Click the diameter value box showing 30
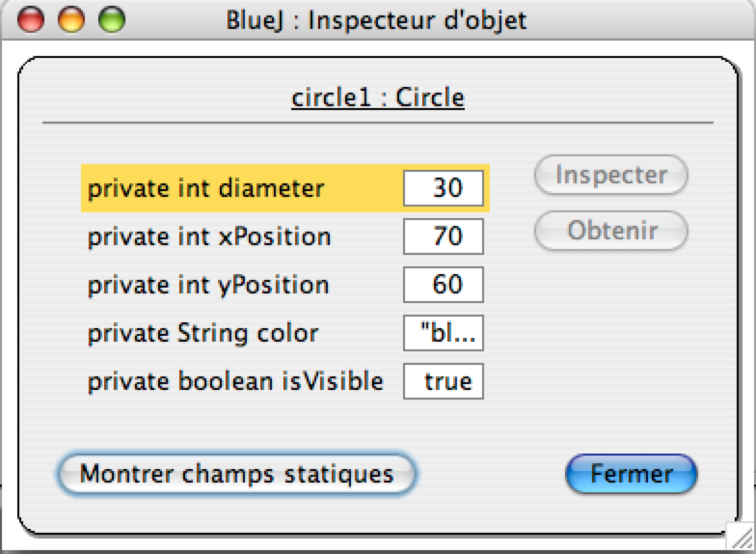Viewport: 756px width, 554px height. (444, 188)
